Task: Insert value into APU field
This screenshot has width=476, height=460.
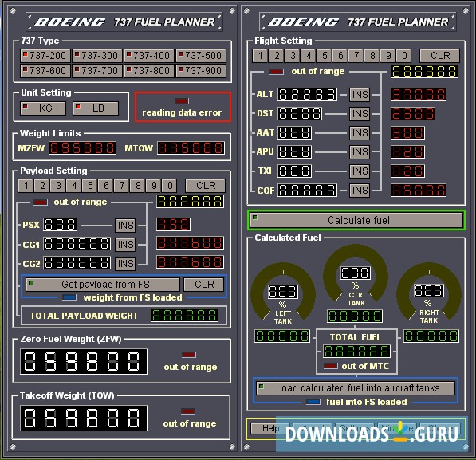Action: pyautogui.click(x=360, y=152)
